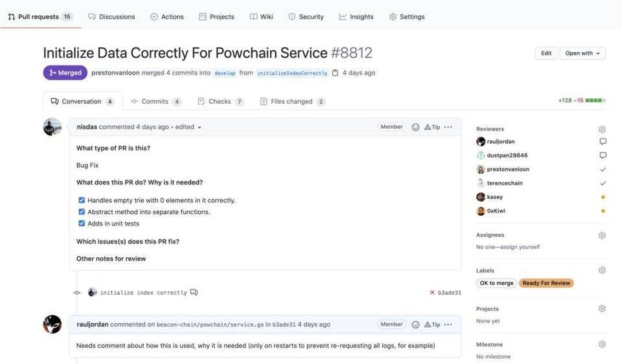The image size is (622, 364).
Task: Open nisdas profile avatar thumbnail
Action: click(52, 127)
